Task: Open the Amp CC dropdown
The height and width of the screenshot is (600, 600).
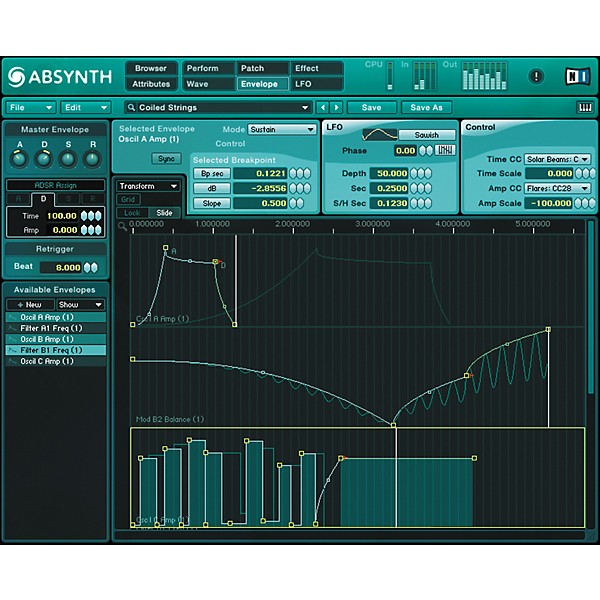Action: 558,188
